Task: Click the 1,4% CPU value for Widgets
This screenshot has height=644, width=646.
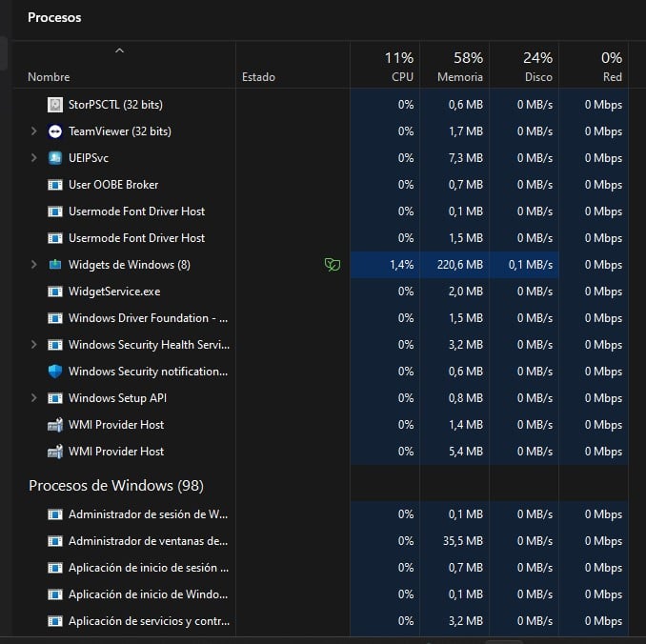Action: pyautogui.click(x=402, y=265)
